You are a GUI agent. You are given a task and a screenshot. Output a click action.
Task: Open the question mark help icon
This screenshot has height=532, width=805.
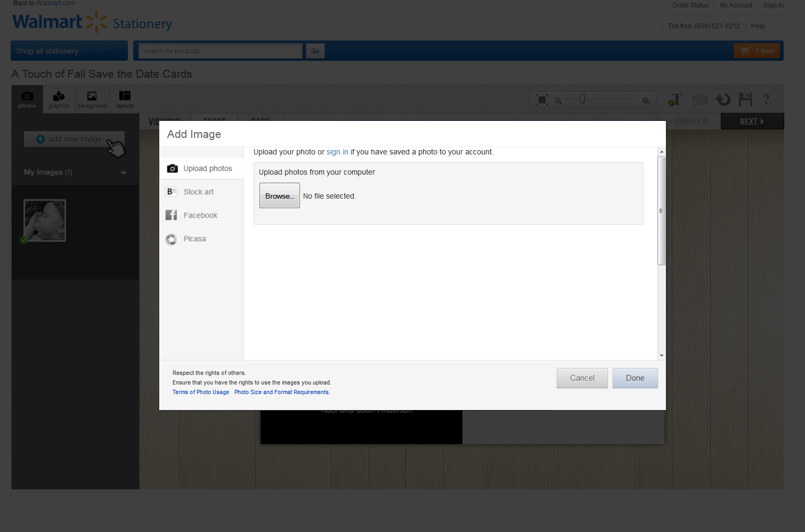pos(766,99)
